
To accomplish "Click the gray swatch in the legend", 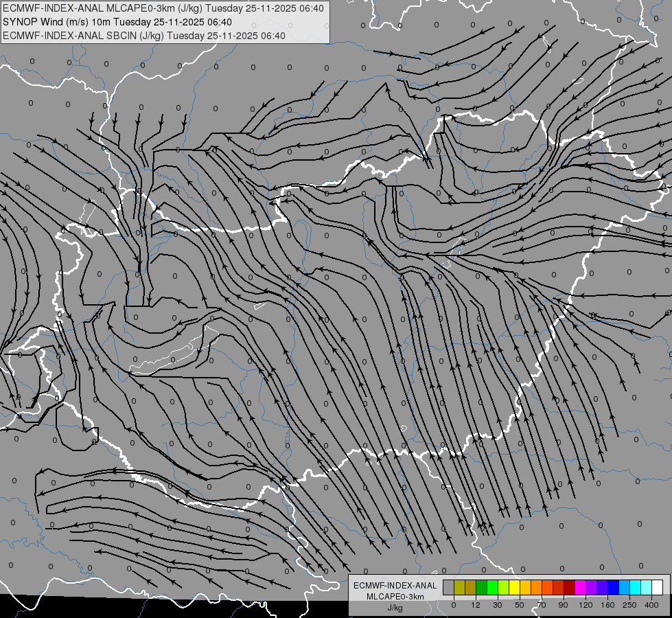I will click(x=448, y=587).
